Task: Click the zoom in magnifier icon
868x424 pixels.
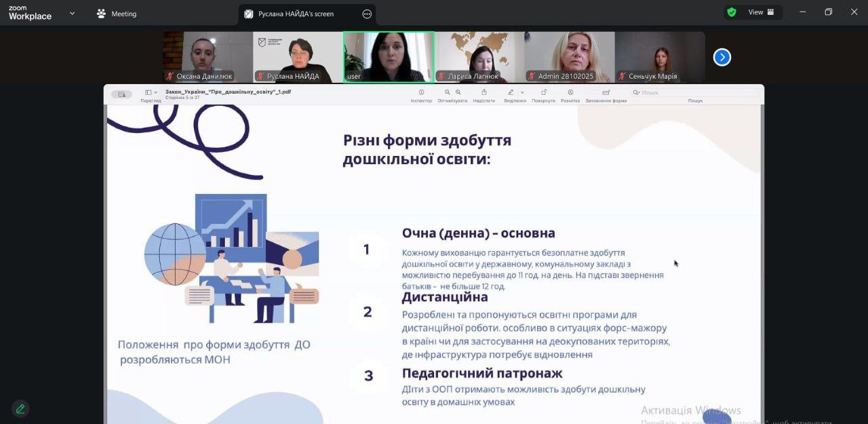Action: click(458, 92)
